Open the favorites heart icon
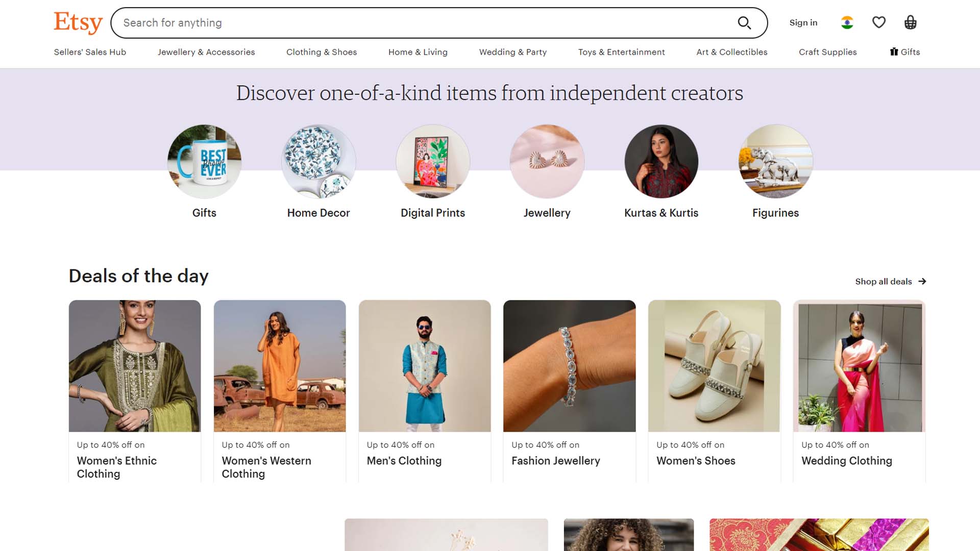The image size is (980, 551). [x=879, y=22]
